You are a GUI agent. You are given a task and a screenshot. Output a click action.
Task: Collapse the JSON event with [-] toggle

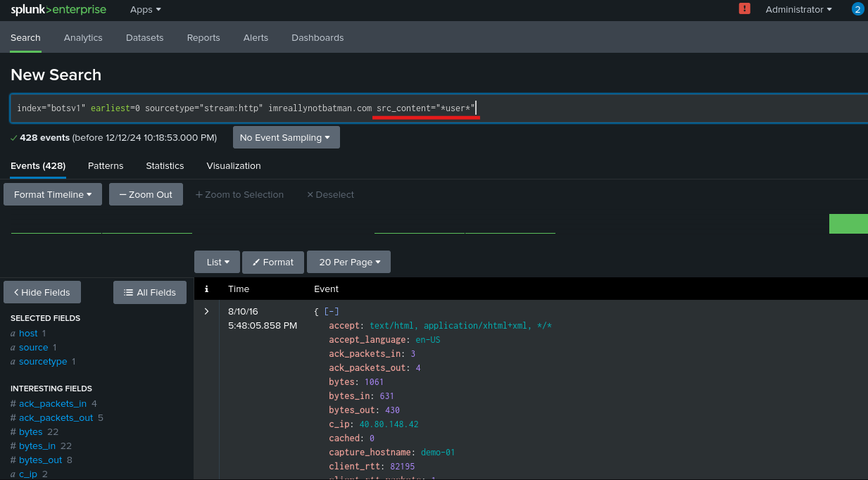331,311
